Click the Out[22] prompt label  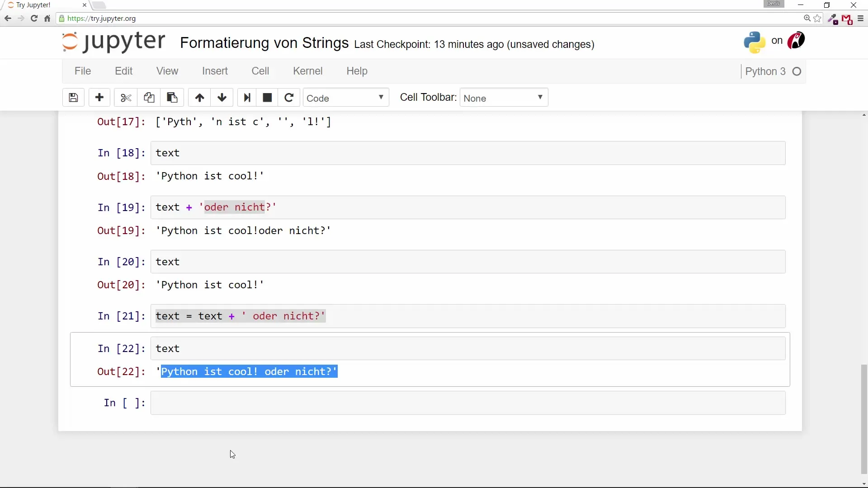coord(121,371)
